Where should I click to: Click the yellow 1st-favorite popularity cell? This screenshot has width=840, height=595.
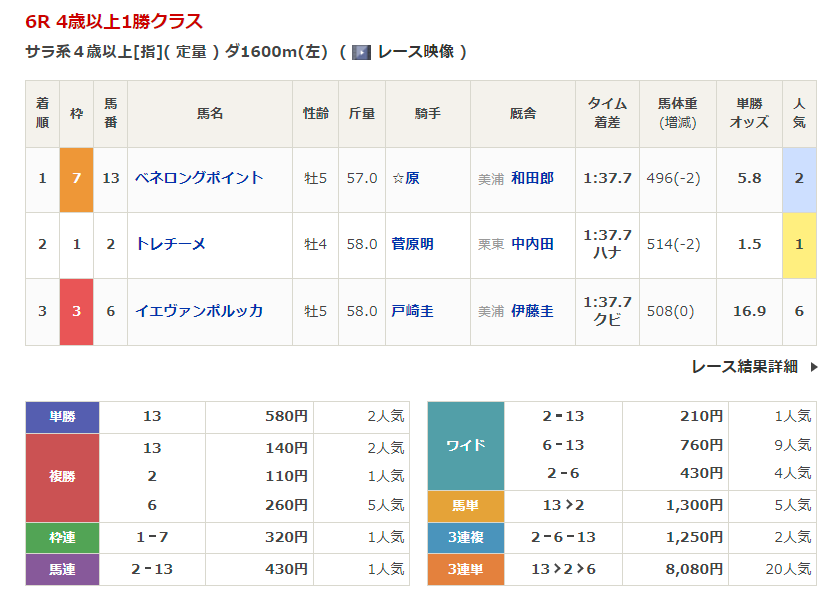[x=799, y=244]
